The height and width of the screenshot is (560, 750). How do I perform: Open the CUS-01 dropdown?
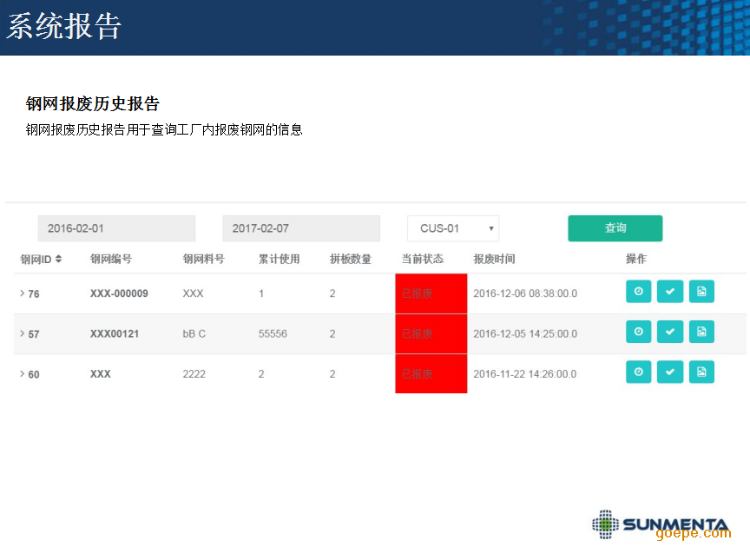point(453,228)
